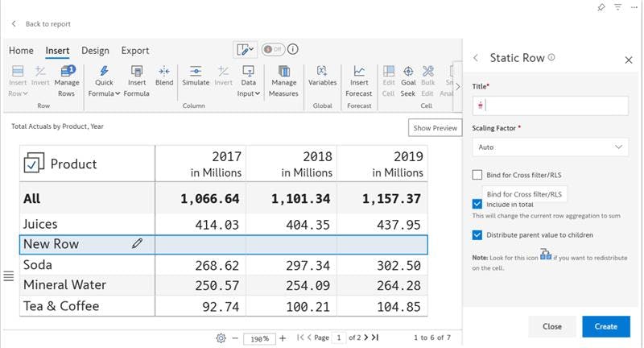Click the Simulate column tool
Image resolution: width=644 pixels, height=348 pixels.
click(x=196, y=77)
